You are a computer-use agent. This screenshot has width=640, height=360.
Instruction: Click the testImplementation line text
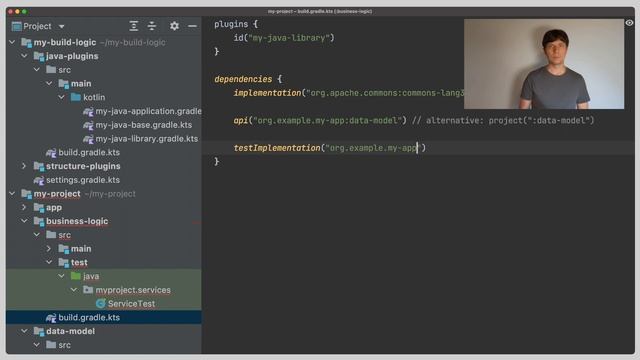329,148
